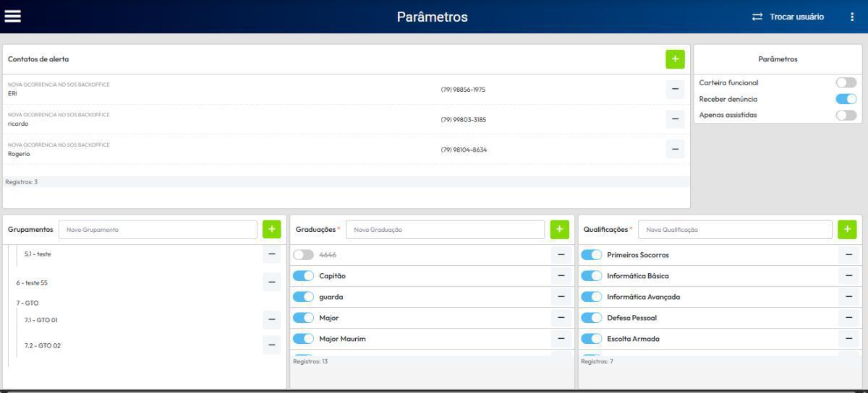The image size is (868, 393).
Task: Click phone number (79) 98104-8634
Action: coord(464,150)
